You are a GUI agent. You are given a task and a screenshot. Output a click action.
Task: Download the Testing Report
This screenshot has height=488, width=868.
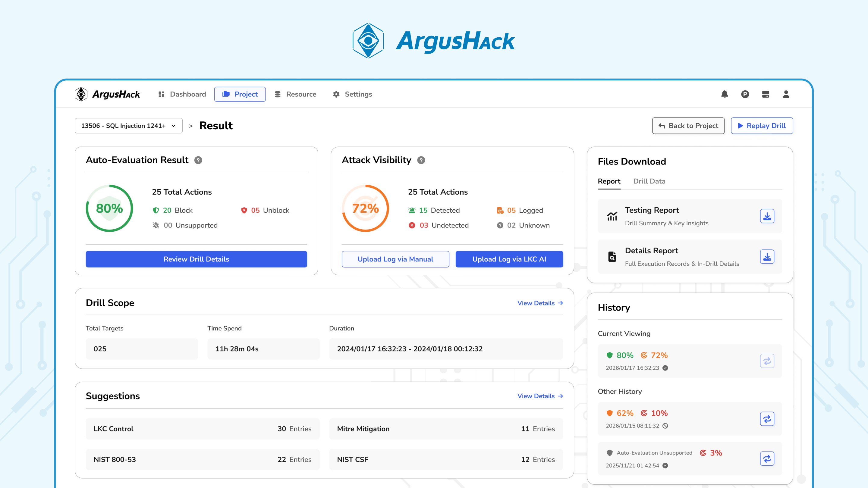click(x=767, y=216)
